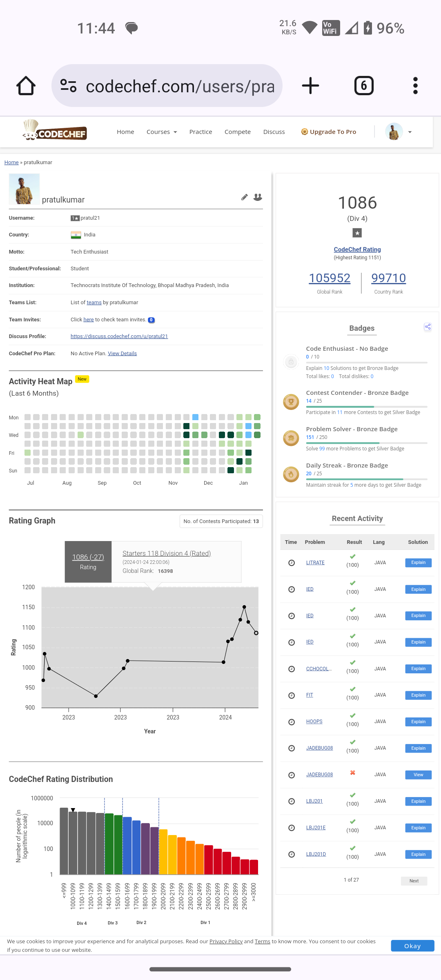Click View Details for Pro plan
Screen dimensions: 441x980
[122, 354]
